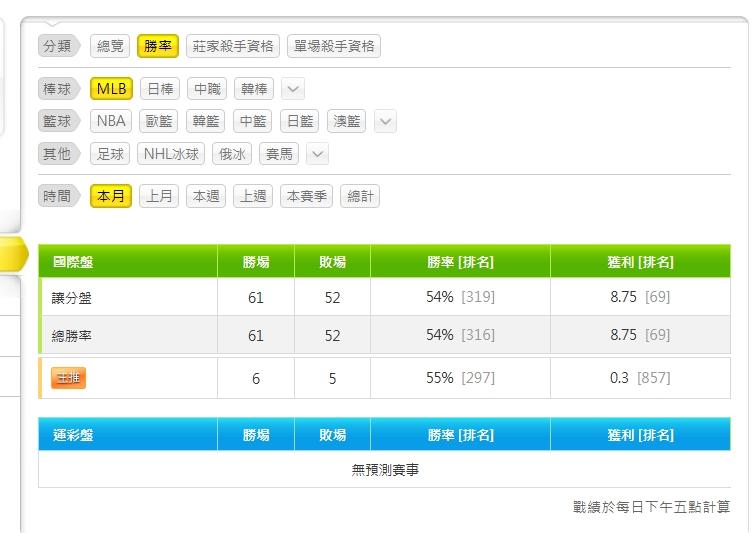Toggle the 日棒 league filter
The image size is (754, 533).
[160, 89]
